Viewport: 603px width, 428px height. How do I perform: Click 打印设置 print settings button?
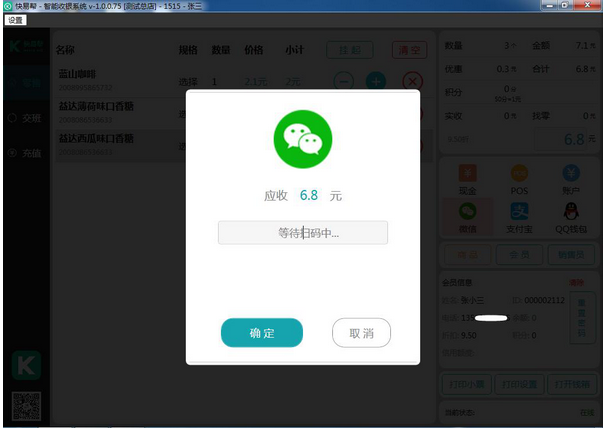tap(519, 384)
